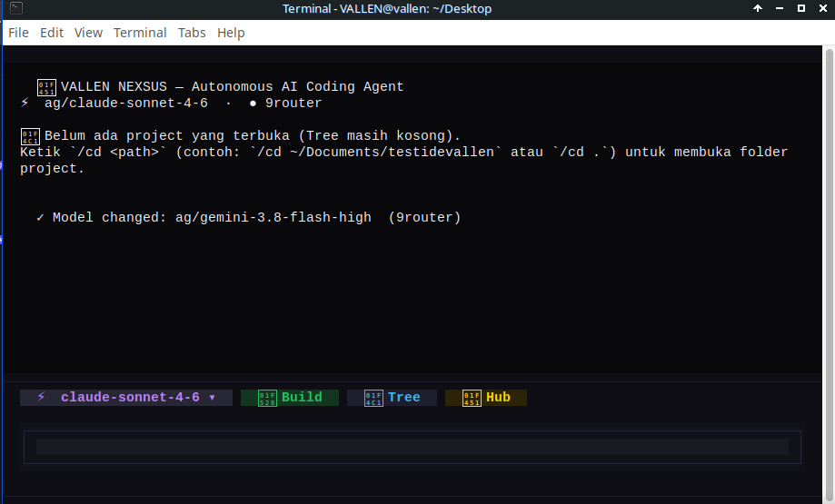Open the File menu

click(x=19, y=33)
